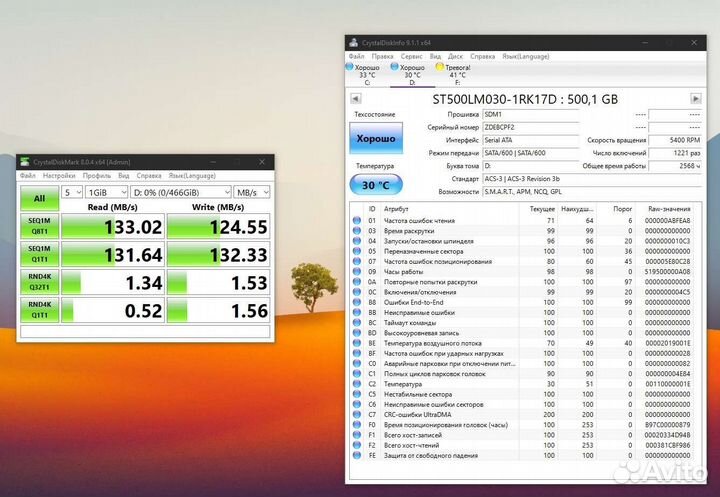Open the test size dropdown showing 1GiB
Image resolution: width=720 pixels, height=497 pixels.
105,191
